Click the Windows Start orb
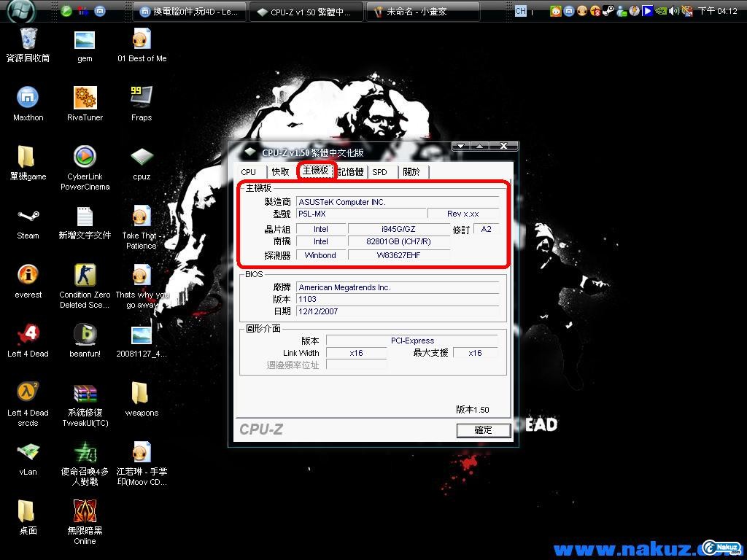Screen dimensions: 747x560 coord(22,11)
